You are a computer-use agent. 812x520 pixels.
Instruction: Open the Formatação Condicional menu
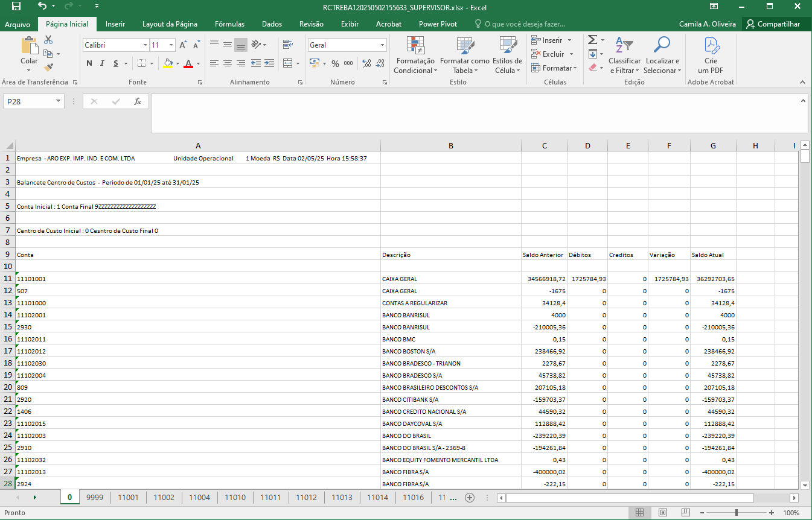coord(414,55)
